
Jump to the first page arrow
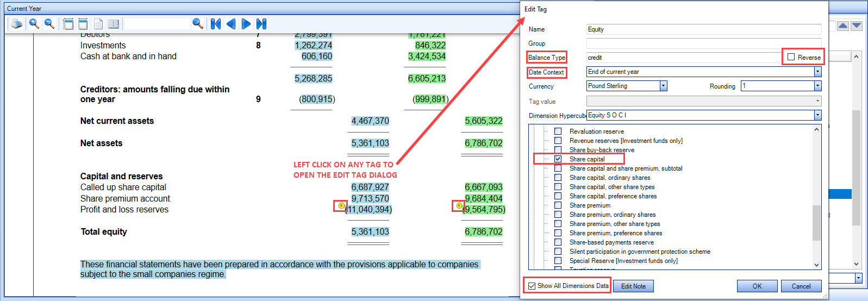click(216, 23)
